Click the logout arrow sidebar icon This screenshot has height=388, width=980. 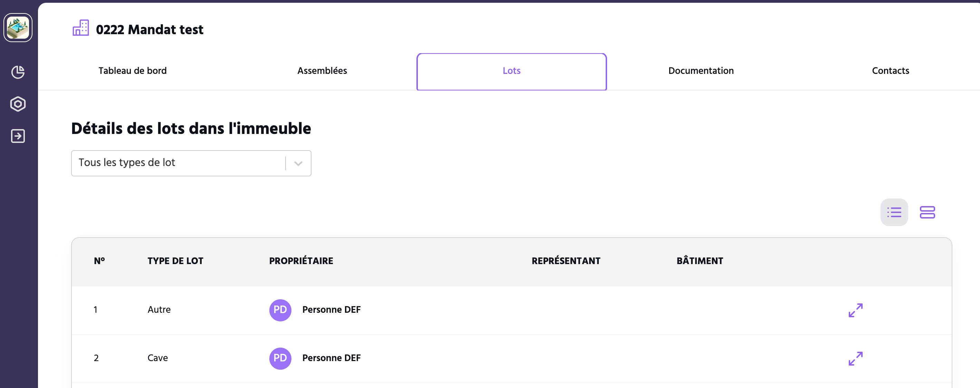(x=18, y=136)
